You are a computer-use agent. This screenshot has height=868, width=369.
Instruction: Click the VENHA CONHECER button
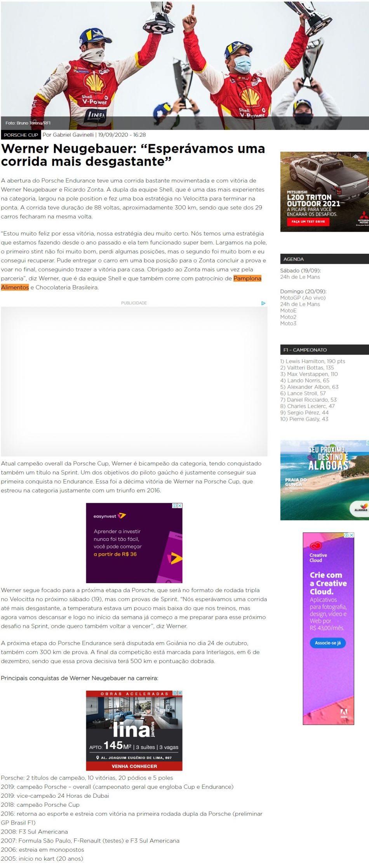pyautogui.click(x=134, y=766)
